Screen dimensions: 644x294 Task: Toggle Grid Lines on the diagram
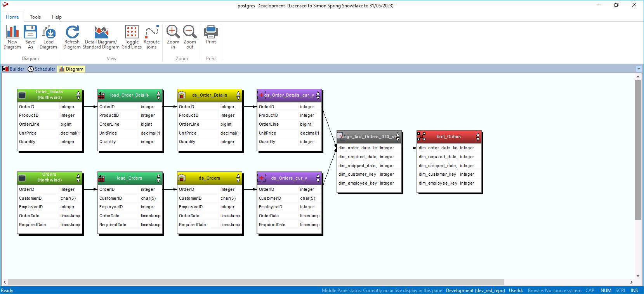(132, 37)
